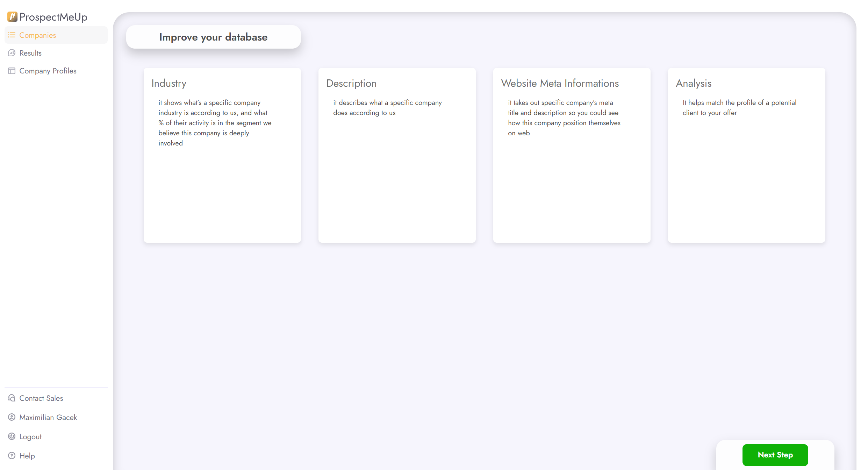Viewport: 868px width, 470px height.
Task: Click the Logout power icon
Action: (x=12, y=436)
